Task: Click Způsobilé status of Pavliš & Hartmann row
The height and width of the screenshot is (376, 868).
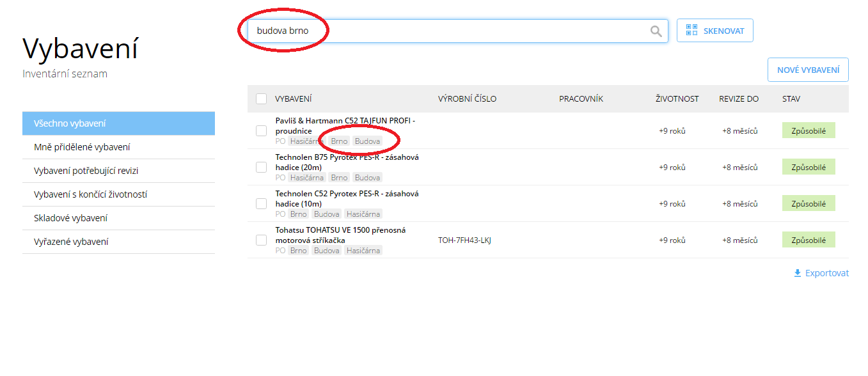Action: pos(809,130)
